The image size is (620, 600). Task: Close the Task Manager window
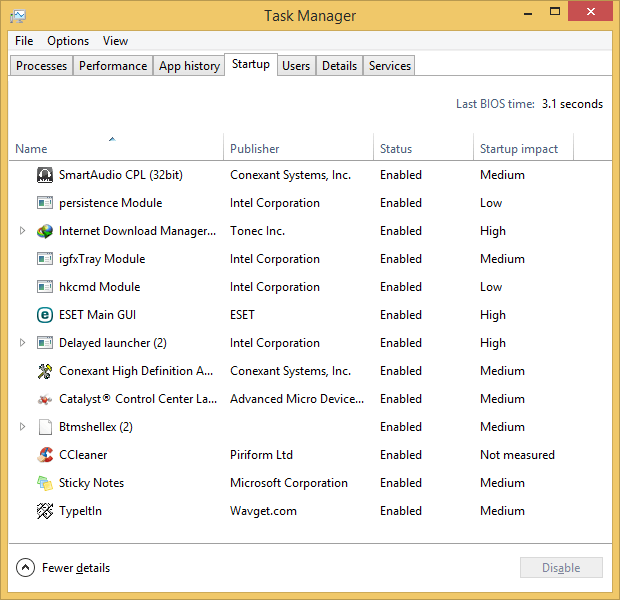590,11
